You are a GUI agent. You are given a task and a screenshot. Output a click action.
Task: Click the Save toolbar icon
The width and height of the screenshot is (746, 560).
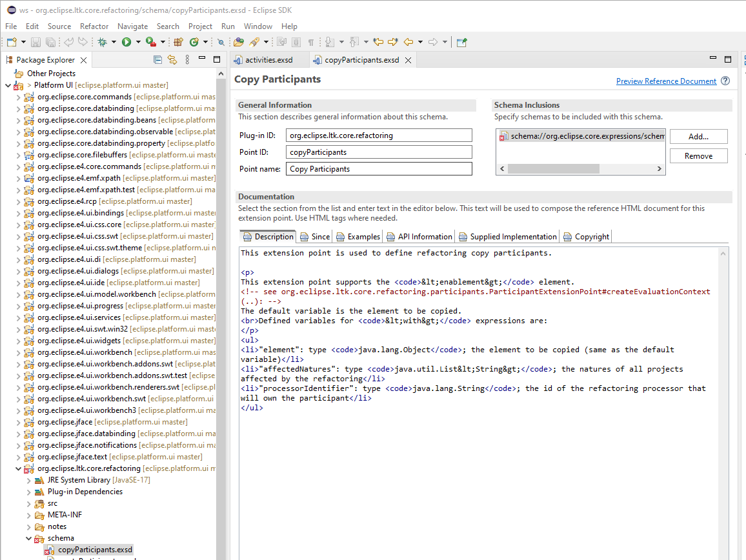click(35, 43)
